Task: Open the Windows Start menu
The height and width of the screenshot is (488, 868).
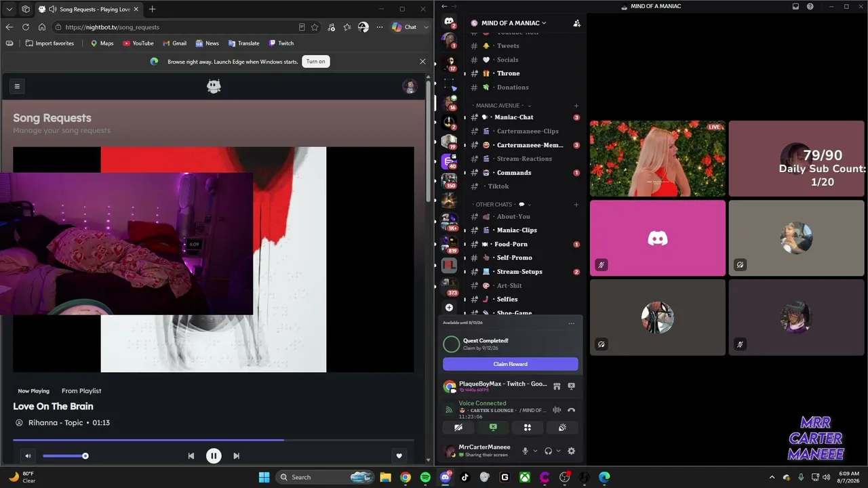Action: [x=264, y=477]
